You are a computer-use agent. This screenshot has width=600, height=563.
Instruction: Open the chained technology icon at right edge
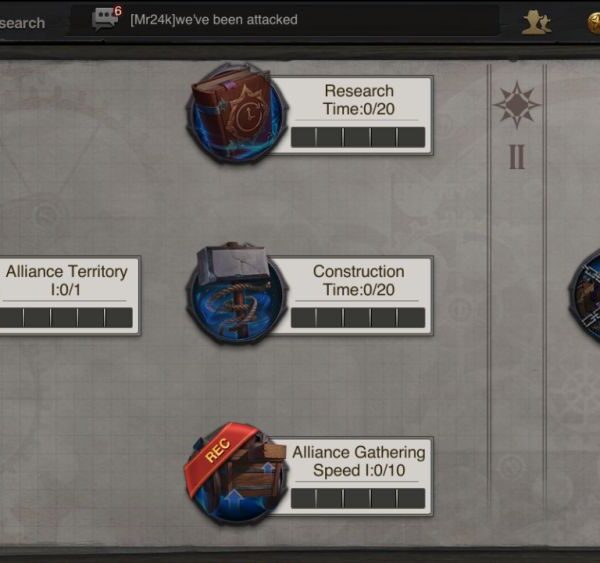[x=584, y=294]
